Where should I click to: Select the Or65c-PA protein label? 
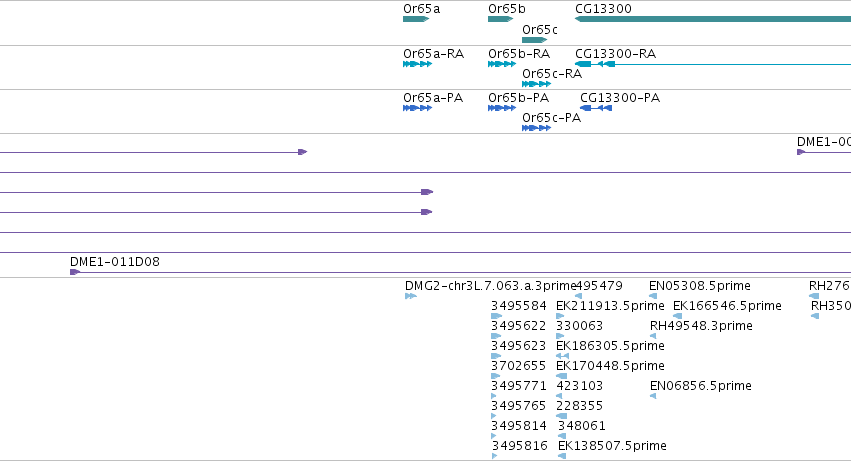pos(551,118)
